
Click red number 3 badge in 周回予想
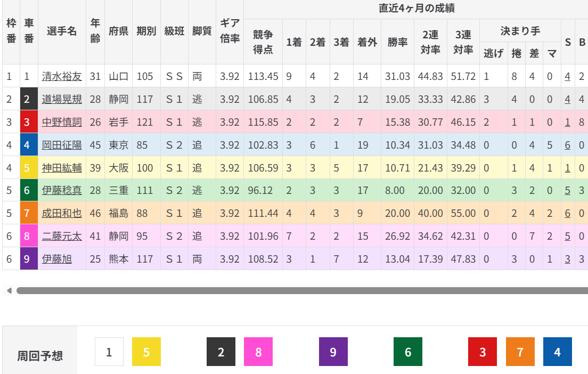pyautogui.click(x=483, y=352)
